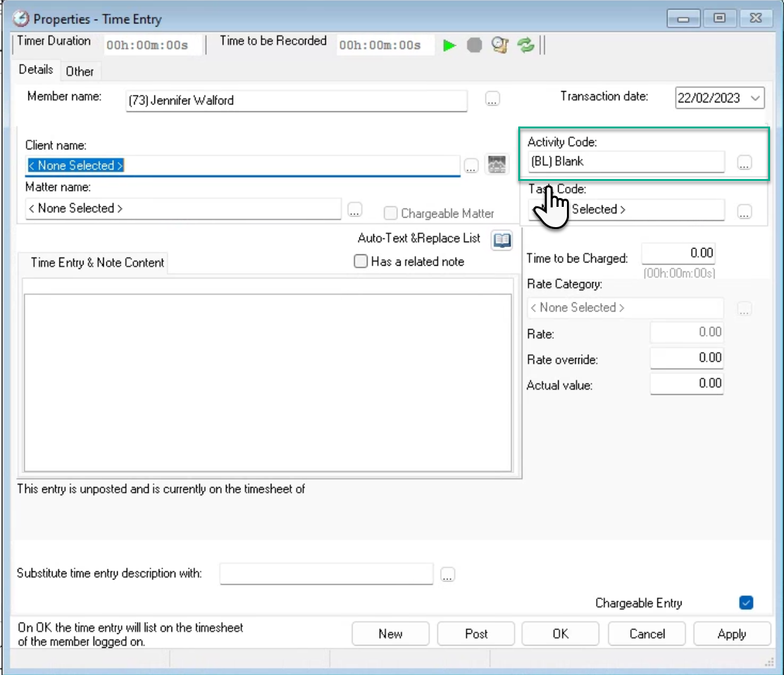The image size is (784, 675).
Task: Click the Activity Code field showing (BL) Blank
Action: pos(626,161)
